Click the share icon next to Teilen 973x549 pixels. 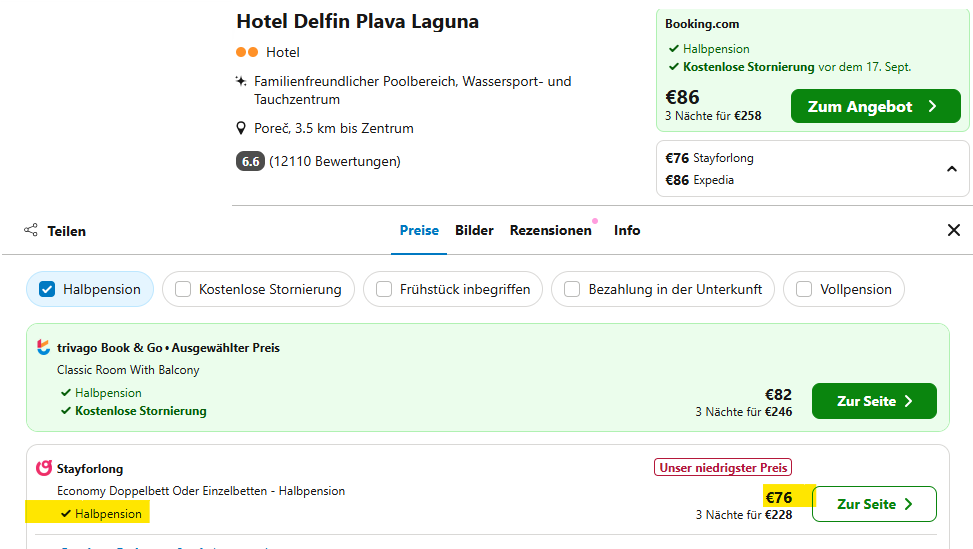[x=30, y=230]
